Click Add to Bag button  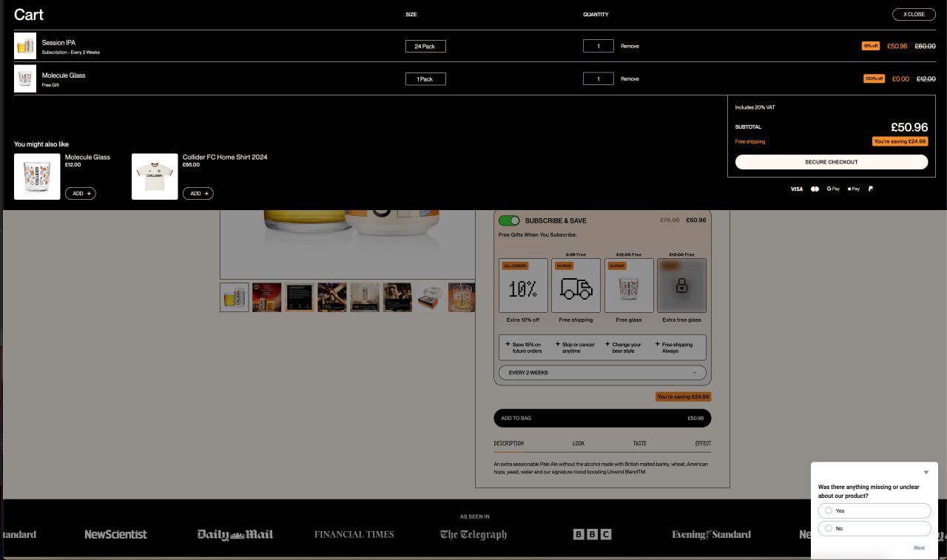point(602,418)
